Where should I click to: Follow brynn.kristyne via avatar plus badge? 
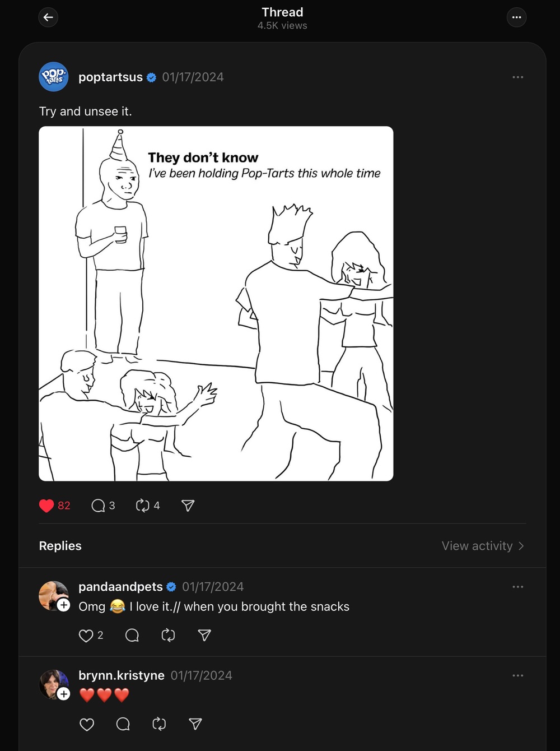64,694
